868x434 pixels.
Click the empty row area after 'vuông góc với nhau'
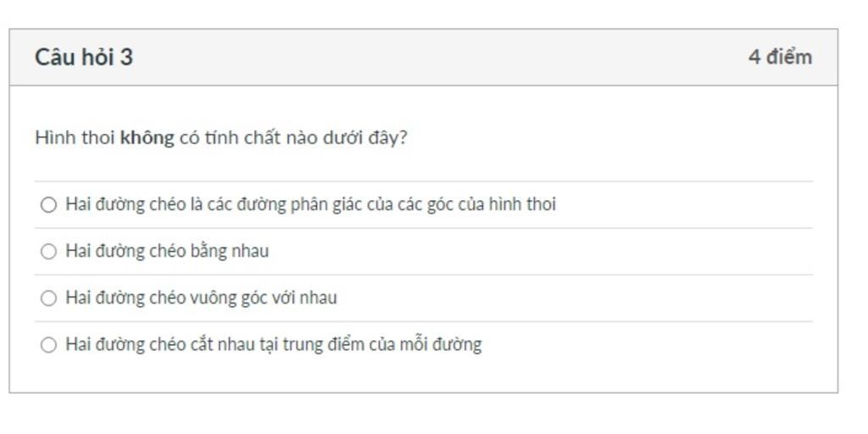tap(574, 298)
